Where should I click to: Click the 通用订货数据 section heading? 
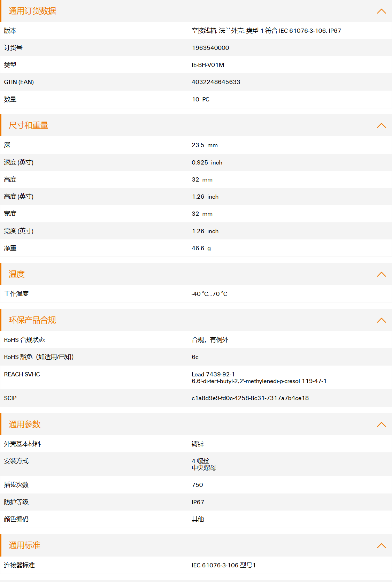tap(32, 11)
